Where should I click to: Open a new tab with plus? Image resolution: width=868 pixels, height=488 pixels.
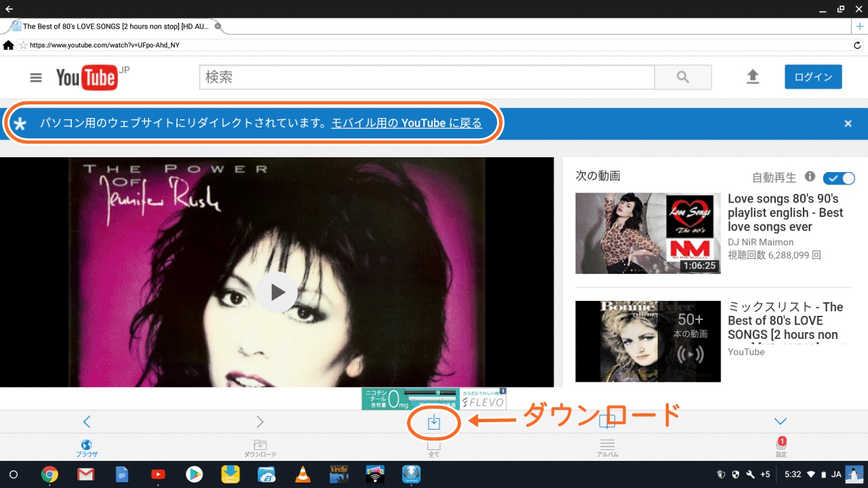coord(860,26)
